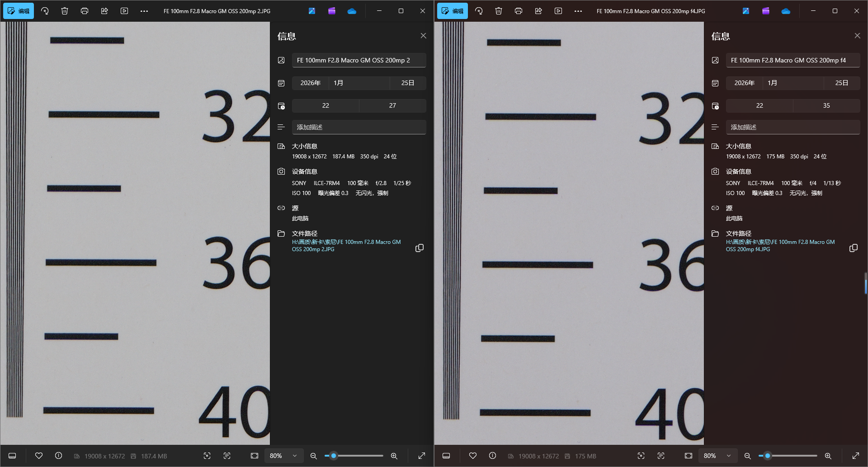Image resolution: width=868 pixels, height=467 pixels.
Task: Start slideshow in the 200mp 2.JPG window
Action: click(x=124, y=11)
